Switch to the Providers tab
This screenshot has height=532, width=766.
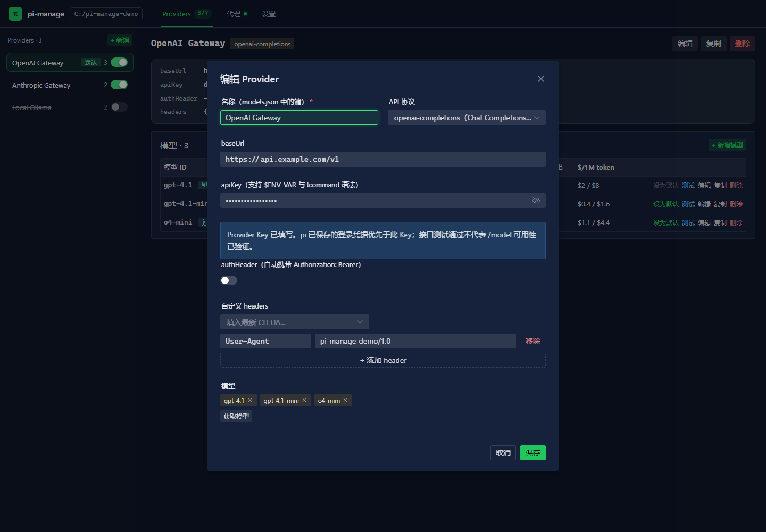click(x=187, y=14)
